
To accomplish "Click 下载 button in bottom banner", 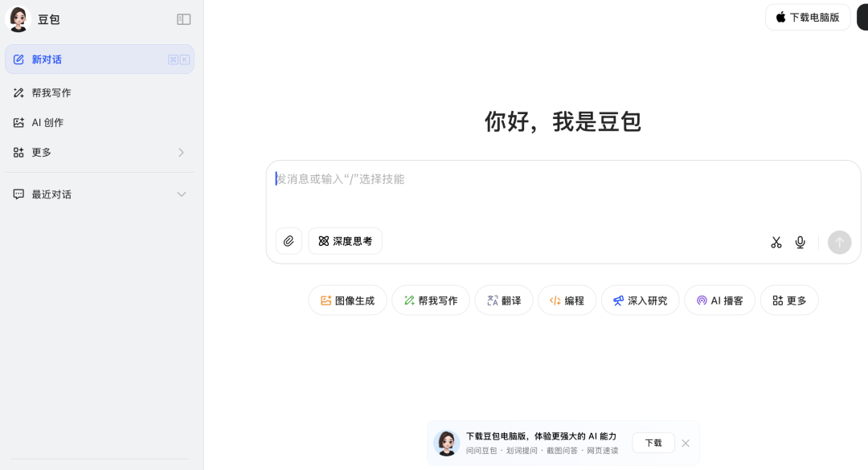I will click(x=653, y=443).
